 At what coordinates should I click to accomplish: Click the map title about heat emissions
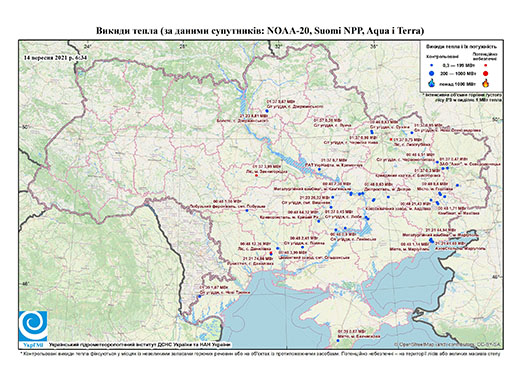pyautogui.click(x=260, y=31)
